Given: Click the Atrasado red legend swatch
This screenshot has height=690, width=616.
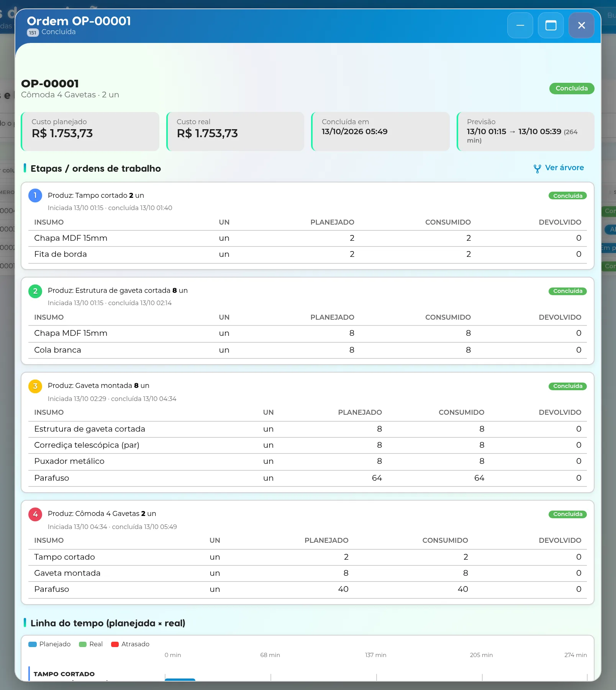Looking at the screenshot, I should pyautogui.click(x=115, y=644).
